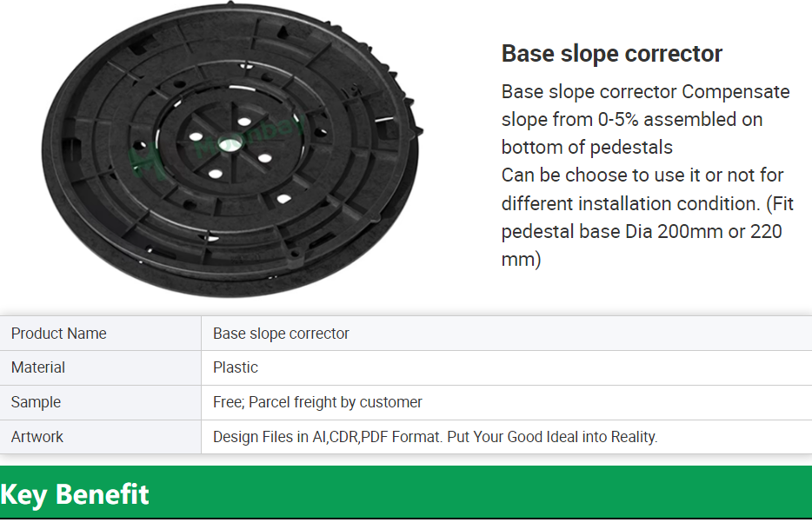Select the Sample row label
Screen dimensions: 812x529
[x=36, y=402]
